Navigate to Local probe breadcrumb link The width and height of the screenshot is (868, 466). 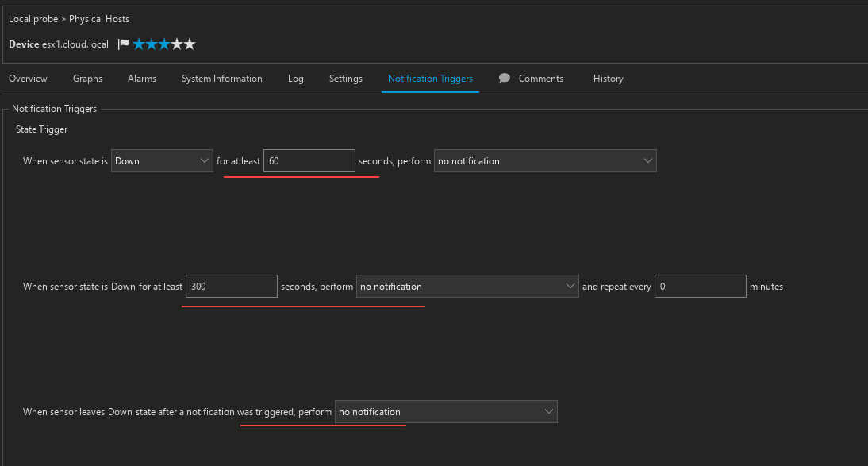(33, 18)
